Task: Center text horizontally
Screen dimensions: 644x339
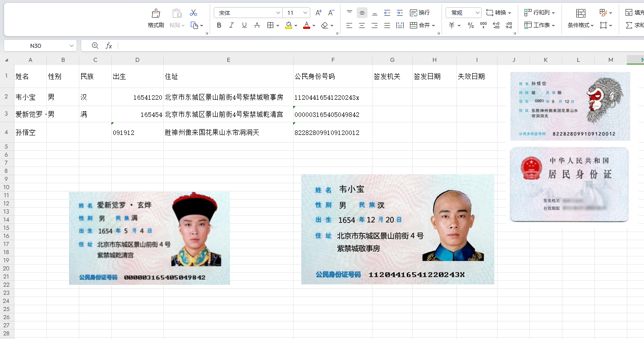Action: pos(362,25)
